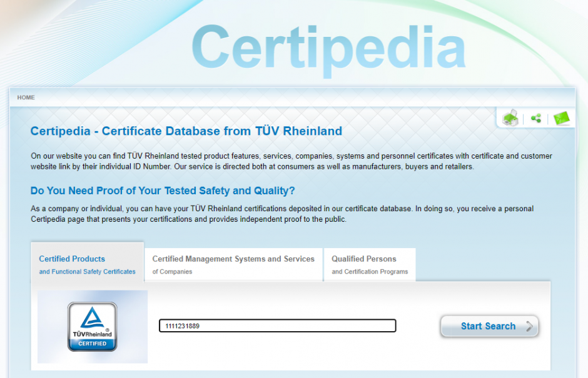
Task: Click the green share icon
Action: [536, 118]
